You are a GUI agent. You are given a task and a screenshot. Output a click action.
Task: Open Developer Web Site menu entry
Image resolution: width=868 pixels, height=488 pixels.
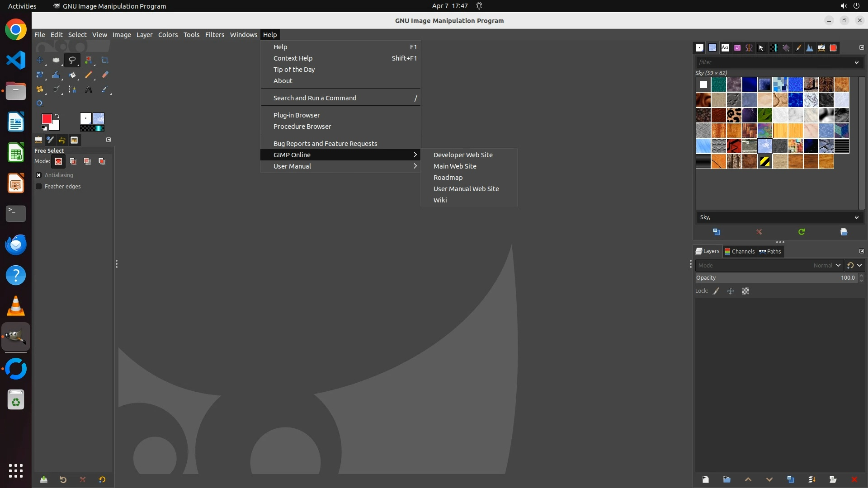463,155
